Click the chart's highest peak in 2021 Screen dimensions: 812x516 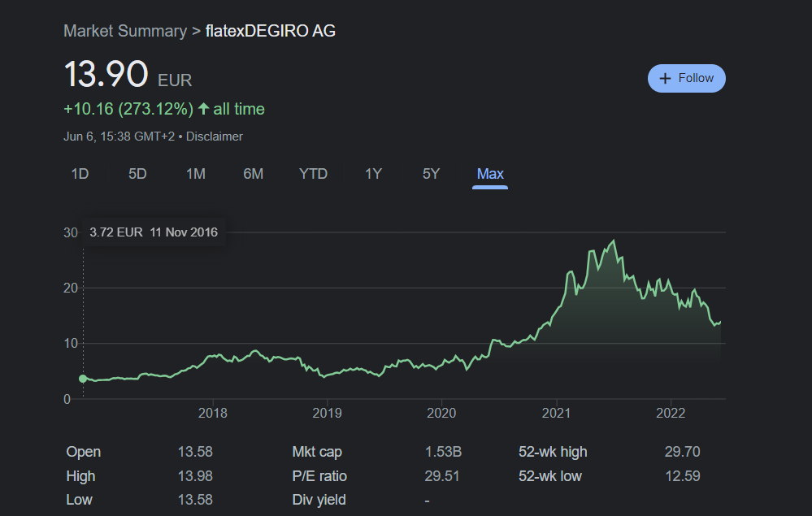point(614,241)
